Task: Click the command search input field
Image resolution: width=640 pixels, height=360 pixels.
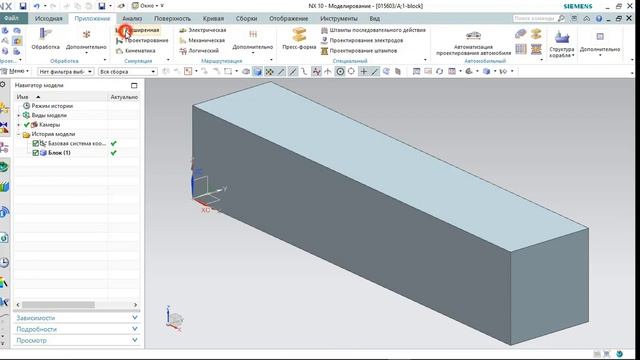Action: [534, 18]
